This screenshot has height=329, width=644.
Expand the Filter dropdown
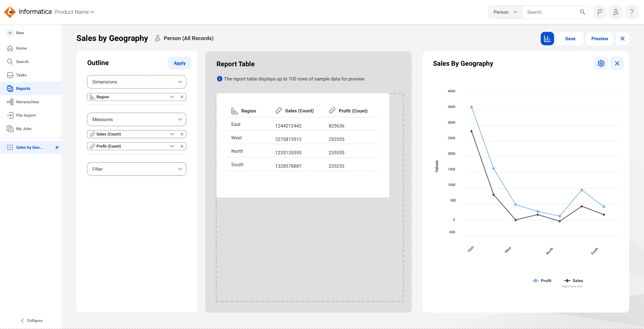point(137,169)
